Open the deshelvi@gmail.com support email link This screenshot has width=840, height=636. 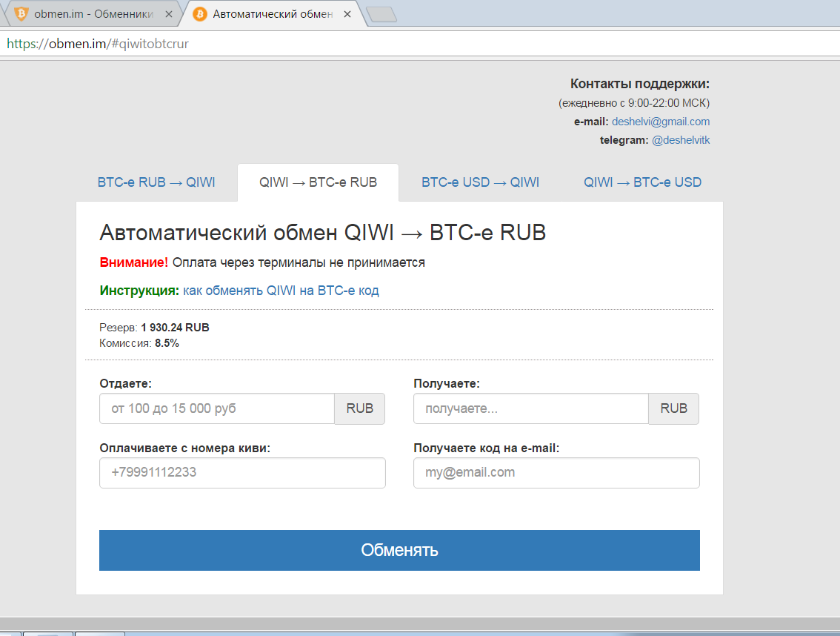click(660, 122)
